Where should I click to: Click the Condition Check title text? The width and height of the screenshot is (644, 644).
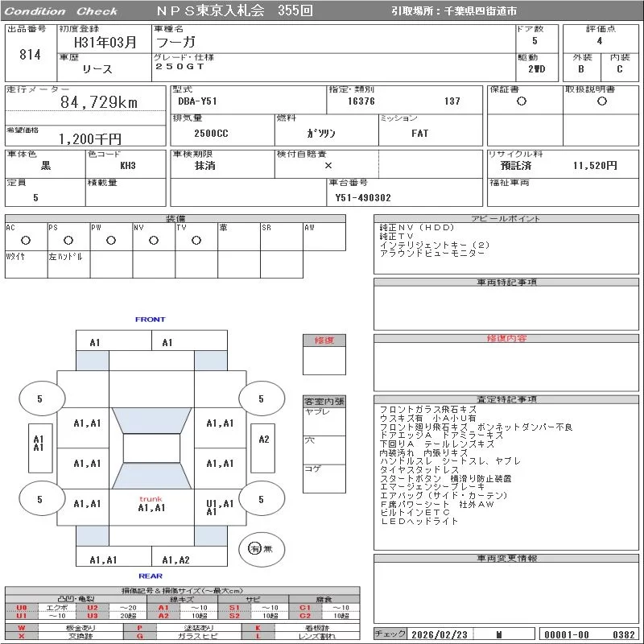61,11
